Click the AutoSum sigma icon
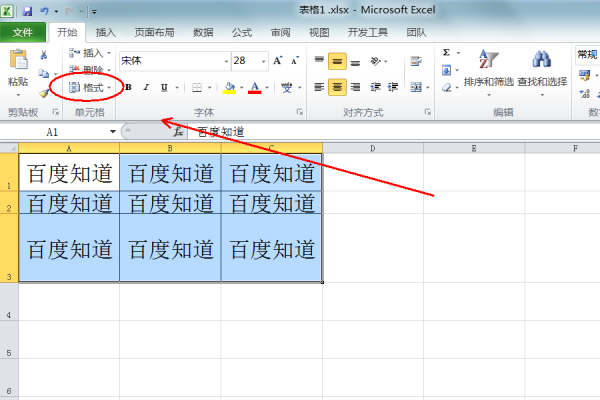This screenshot has height=400, width=600. point(446,52)
